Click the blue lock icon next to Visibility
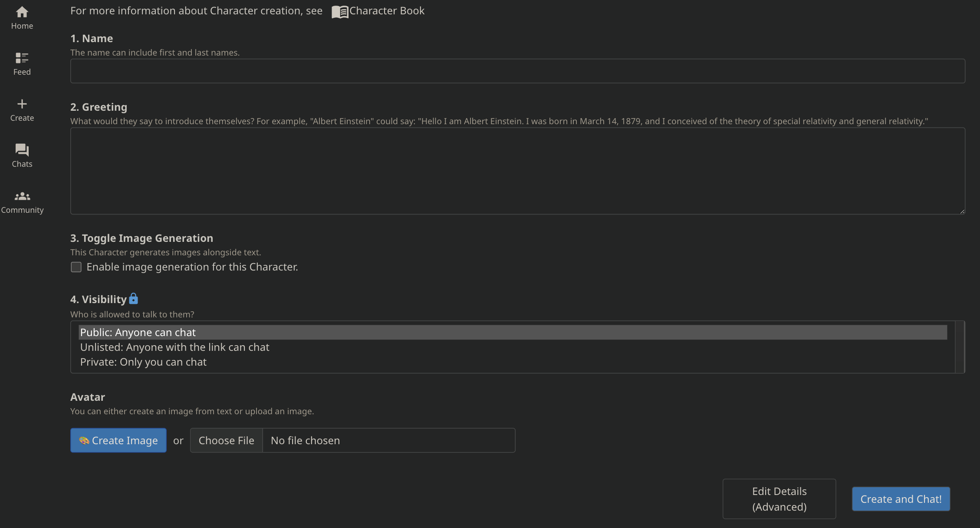This screenshot has height=528, width=980. point(134,299)
